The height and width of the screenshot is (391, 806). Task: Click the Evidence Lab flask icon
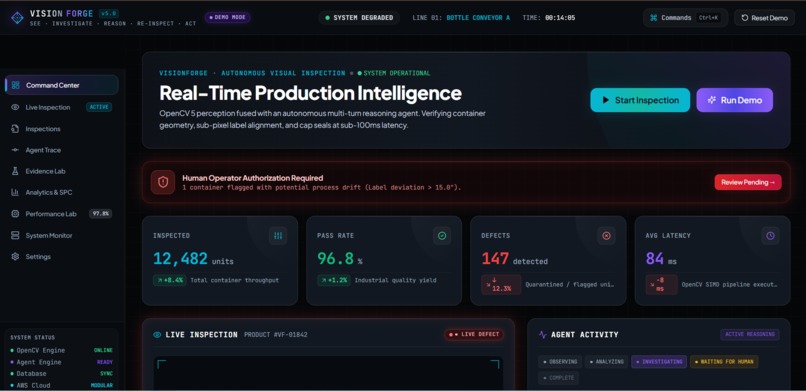tap(15, 171)
